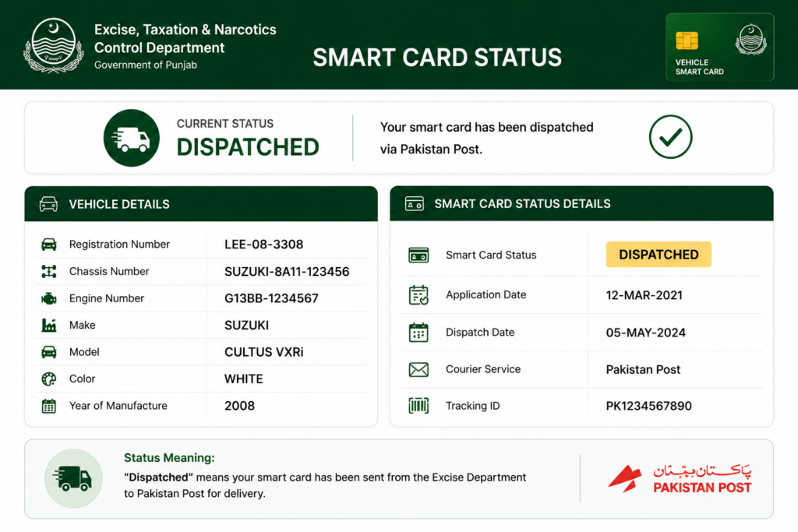Click the Government of Punjab subtitle

pyautogui.click(x=146, y=65)
